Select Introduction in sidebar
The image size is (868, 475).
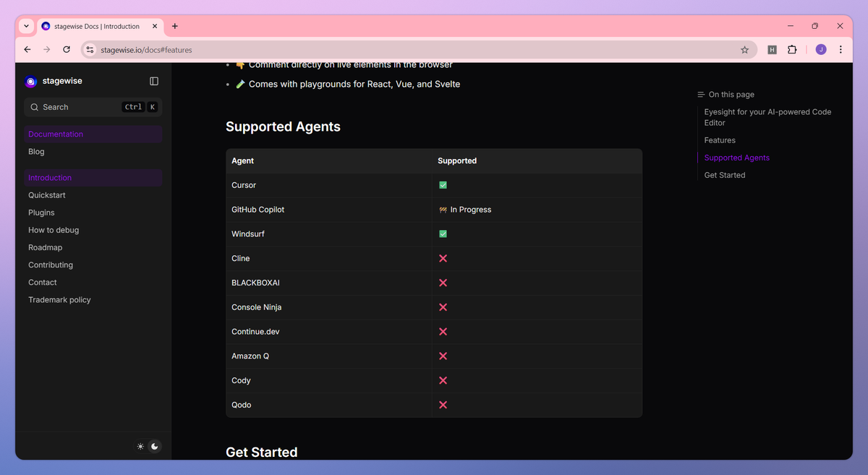point(93,178)
